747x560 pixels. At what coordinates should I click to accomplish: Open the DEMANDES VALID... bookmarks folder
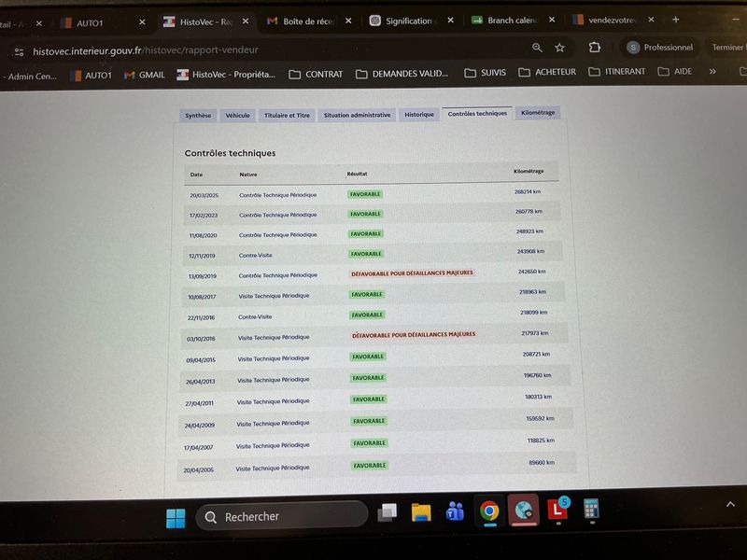tap(402, 74)
